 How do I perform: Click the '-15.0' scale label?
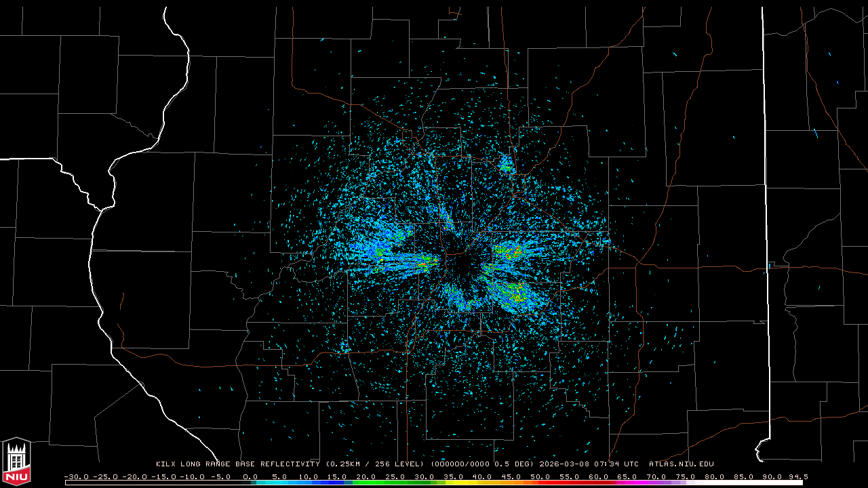[164, 477]
